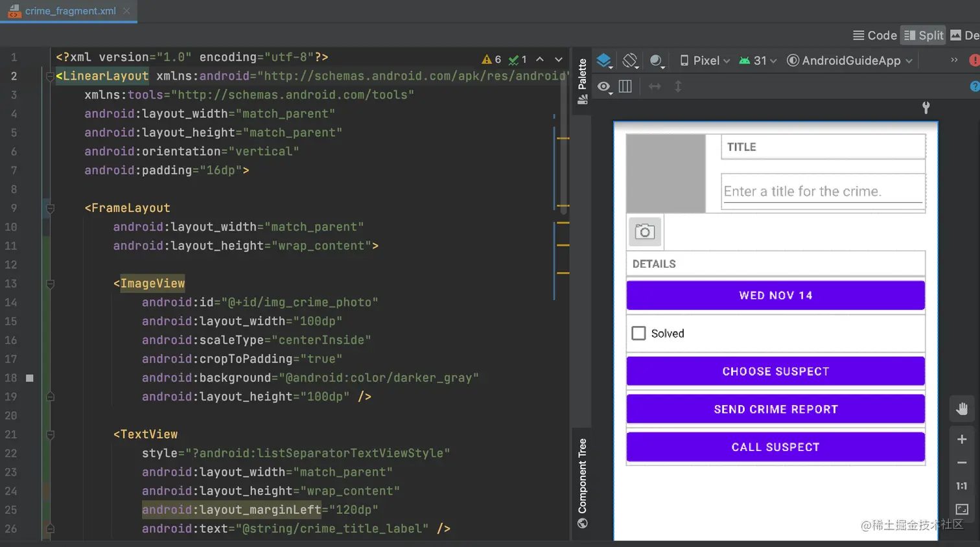Screen dimensions: 980x547
Task: Open the night mode selector
Action: click(657, 61)
